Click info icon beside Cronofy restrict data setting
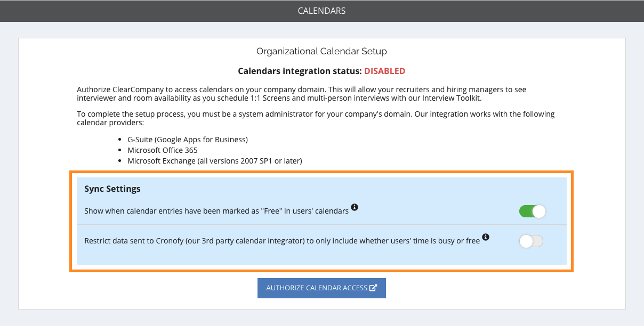 [486, 237]
